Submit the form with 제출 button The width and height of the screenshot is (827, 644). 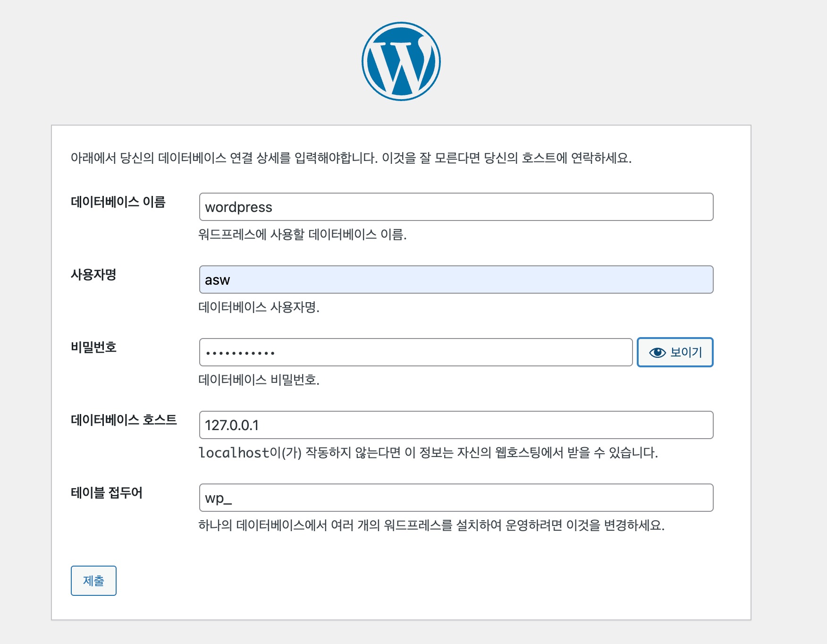point(93,581)
